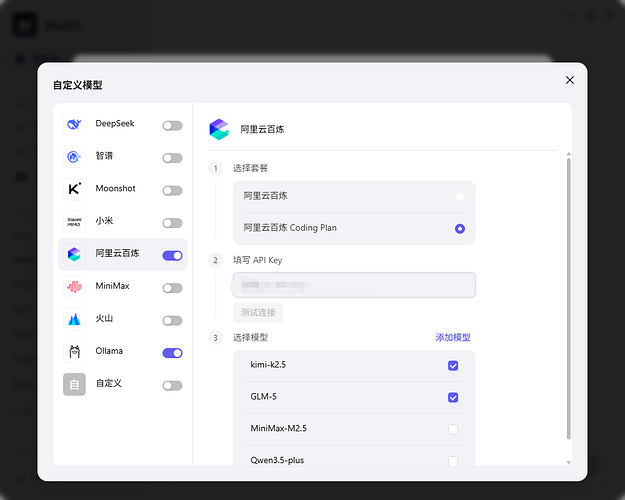Click the 阿里云百炼 sidebar logo icon
The image size is (625, 500).
click(x=74, y=254)
